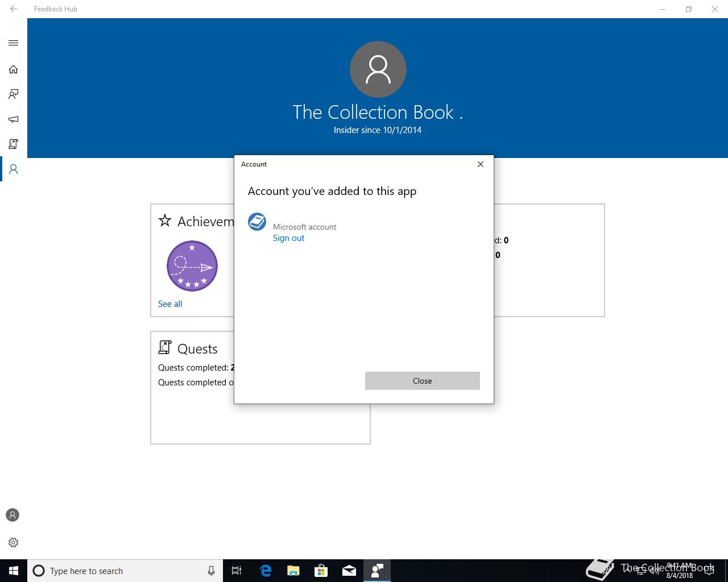Open Task View from taskbar
The image size is (728, 582).
coord(237,571)
